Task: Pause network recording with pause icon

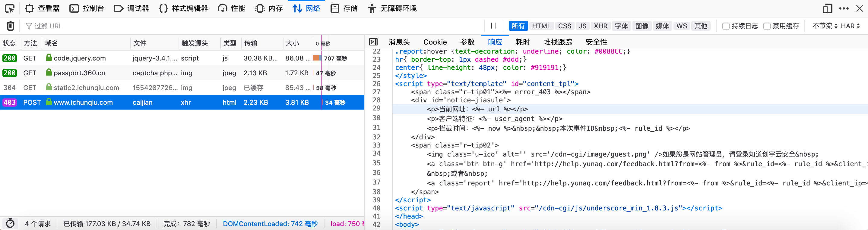Action: 494,26
